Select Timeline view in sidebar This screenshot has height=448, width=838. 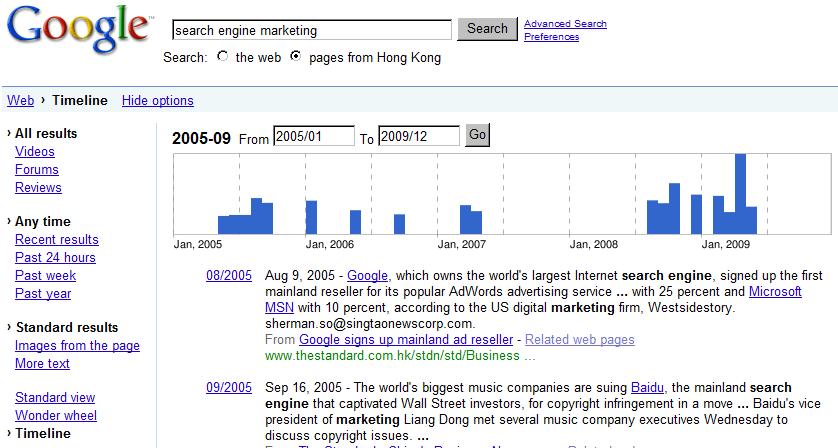pyautogui.click(x=43, y=434)
